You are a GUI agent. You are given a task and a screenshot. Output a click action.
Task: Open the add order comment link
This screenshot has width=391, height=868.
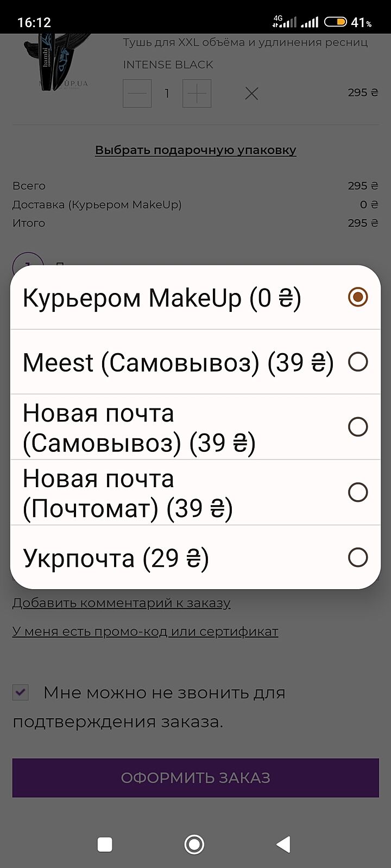[122, 603]
